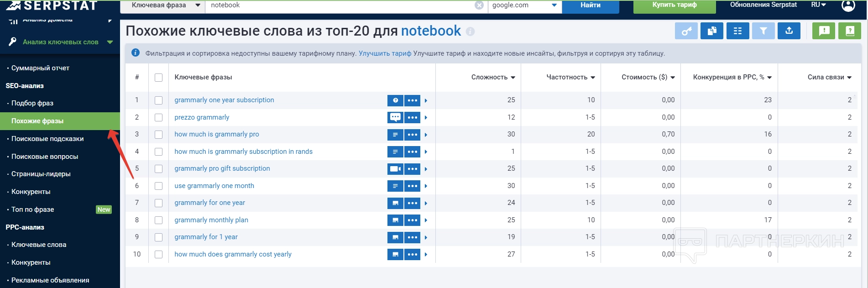Screen dimensions: 868x288
Task: Click the key icon in the toolbar
Action: pyautogui.click(x=686, y=31)
